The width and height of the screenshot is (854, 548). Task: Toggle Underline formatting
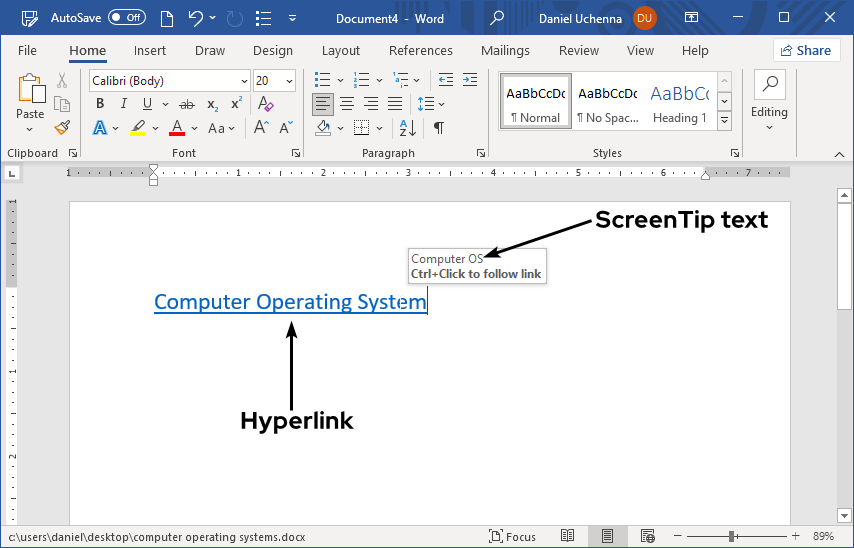[x=147, y=103]
